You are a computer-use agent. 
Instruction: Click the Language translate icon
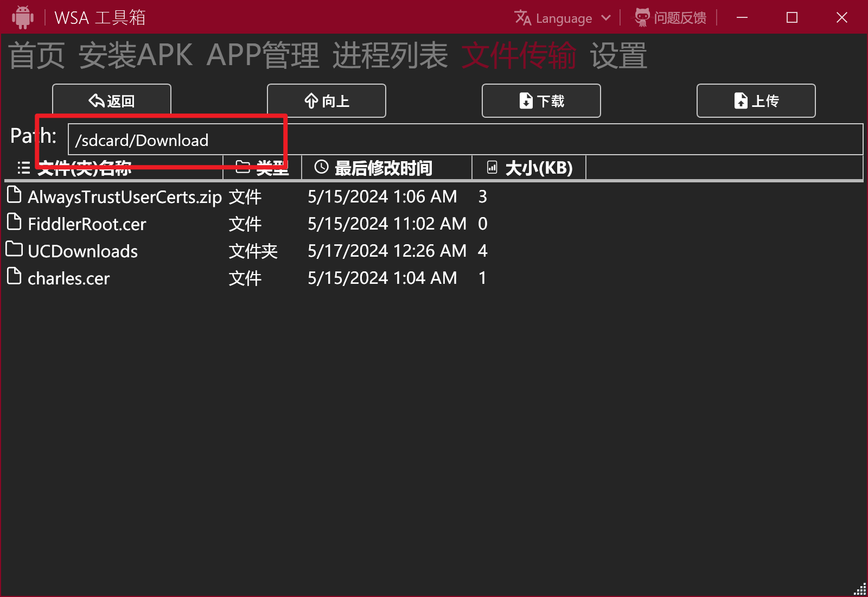pyautogui.click(x=522, y=18)
